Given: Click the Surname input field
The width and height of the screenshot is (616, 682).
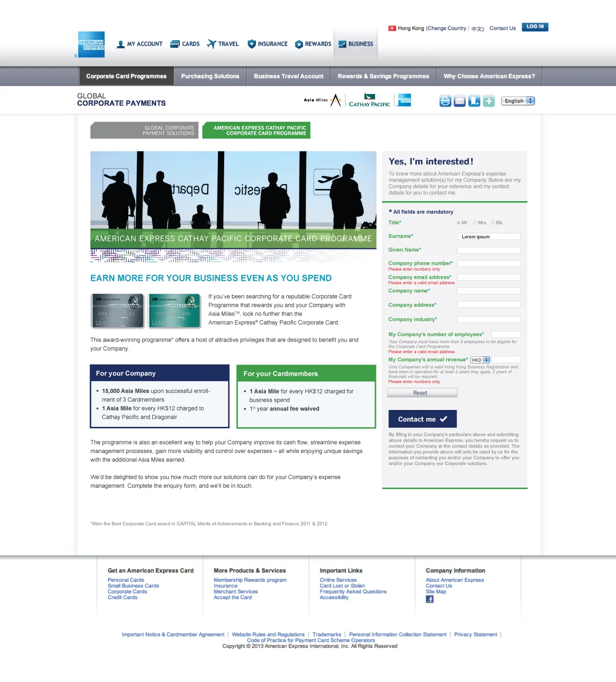Looking at the screenshot, I should (488, 236).
